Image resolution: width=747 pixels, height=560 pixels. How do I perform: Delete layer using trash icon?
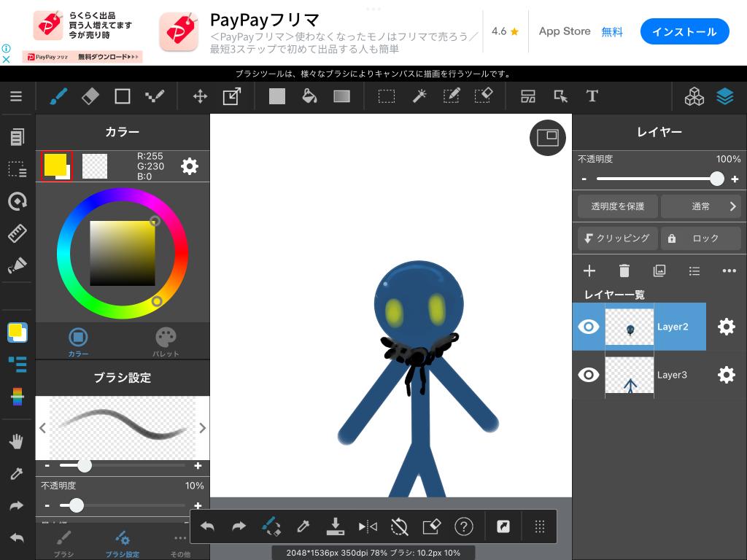coord(624,271)
